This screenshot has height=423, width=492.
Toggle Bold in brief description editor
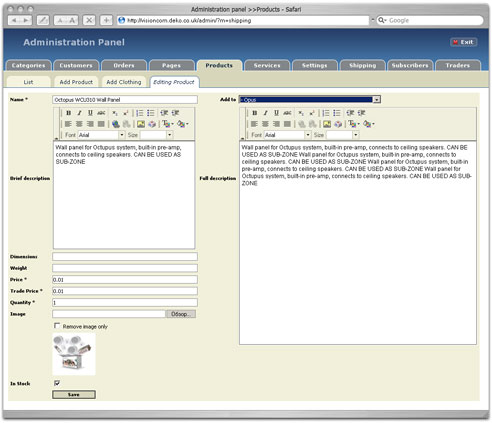pyautogui.click(x=68, y=113)
